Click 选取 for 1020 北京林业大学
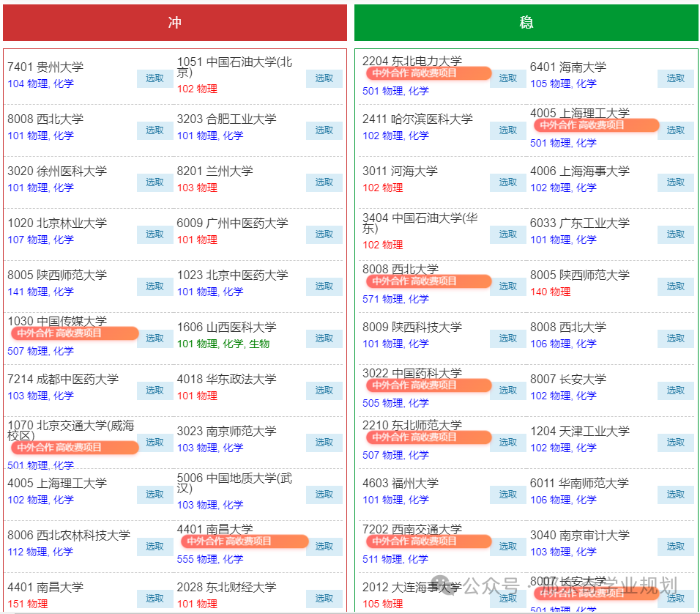This screenshot has height=614, width=700. coord(154,234)
